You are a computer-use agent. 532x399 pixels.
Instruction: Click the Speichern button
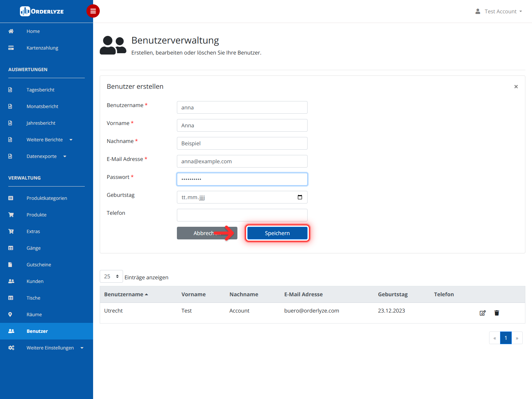277,233
